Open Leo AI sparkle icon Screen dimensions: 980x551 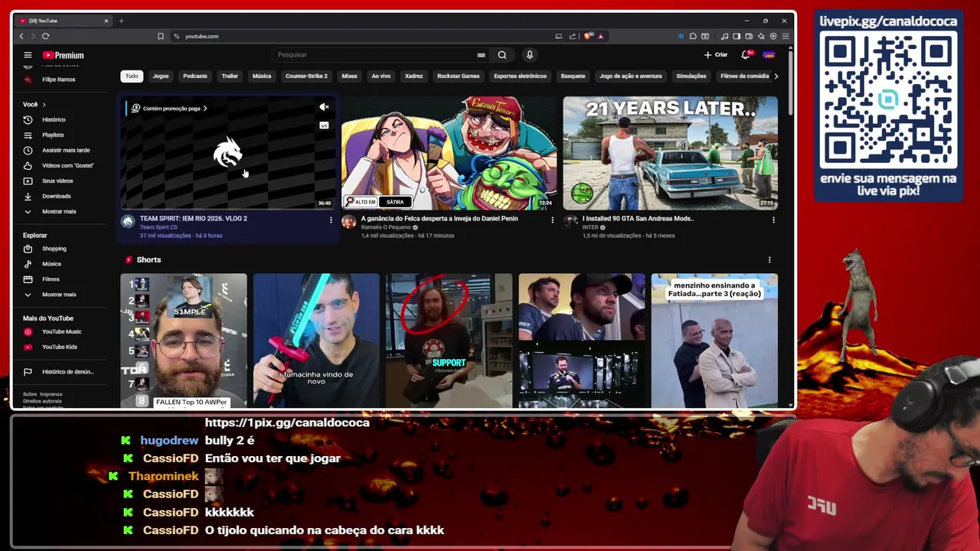point(761,36)
